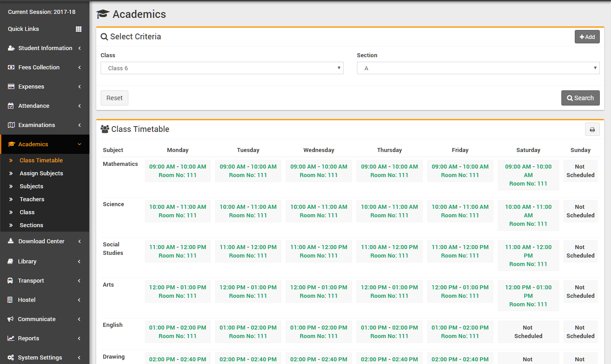Click the Library book icon
This screenshot has height=364, width=611.
(x=10, y=262)
